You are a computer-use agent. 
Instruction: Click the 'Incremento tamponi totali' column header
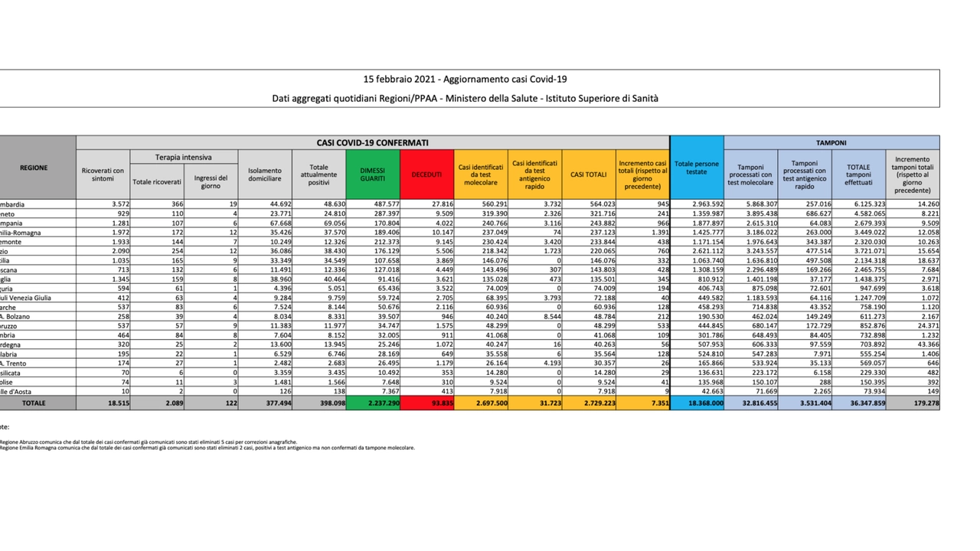(x=913, y=174)
